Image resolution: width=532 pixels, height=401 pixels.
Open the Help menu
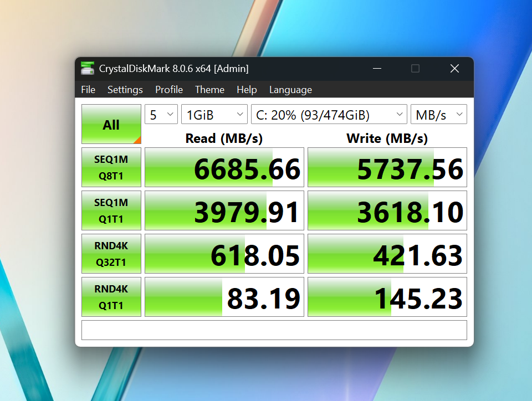(x=247, y=90)
